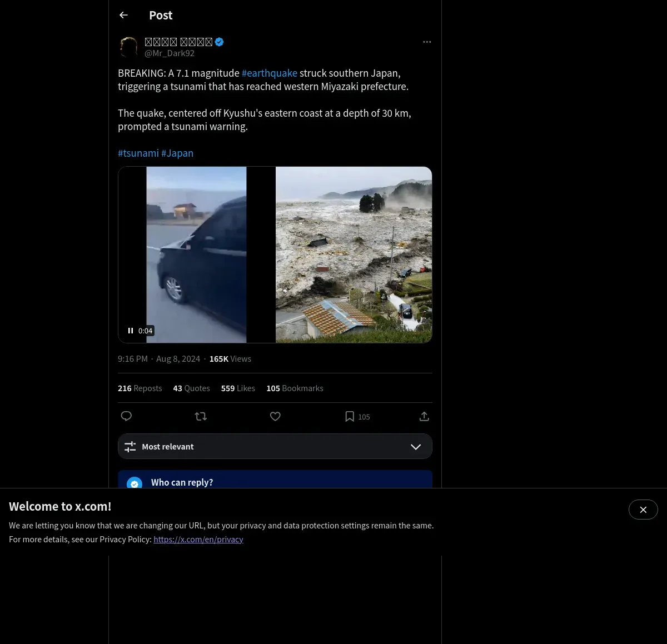Click the reply speech bubble icon

pyautogui.click(x=126, y=416)
